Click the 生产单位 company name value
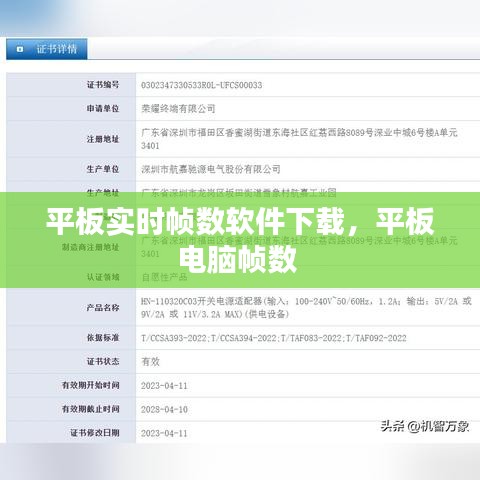 [x=211, y=169]
